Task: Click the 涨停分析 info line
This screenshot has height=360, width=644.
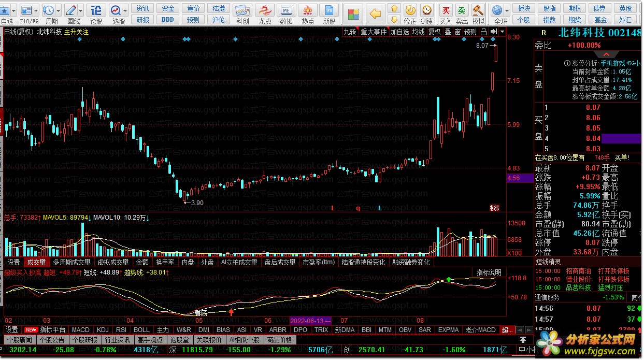Action: pos(603,63)
